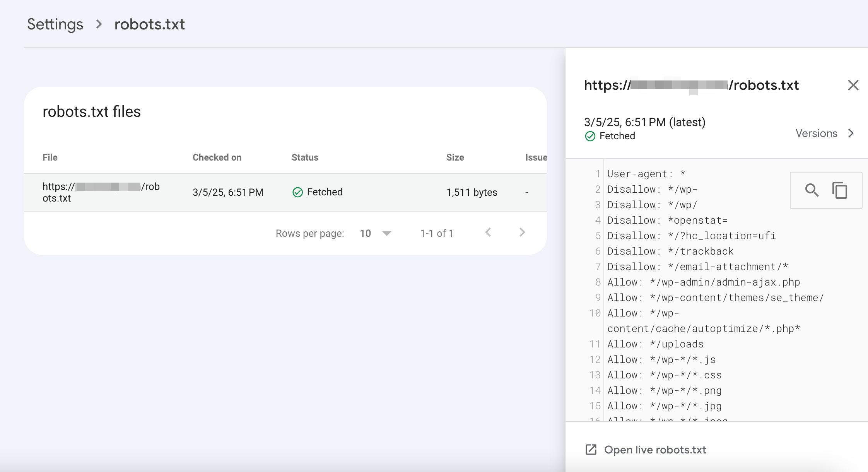Copy the robots.txt file contents

click(839, 190)
